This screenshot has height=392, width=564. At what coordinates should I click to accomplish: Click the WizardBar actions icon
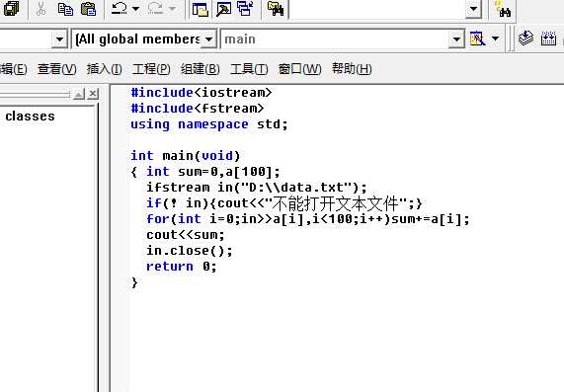click(x=477, y=39)
